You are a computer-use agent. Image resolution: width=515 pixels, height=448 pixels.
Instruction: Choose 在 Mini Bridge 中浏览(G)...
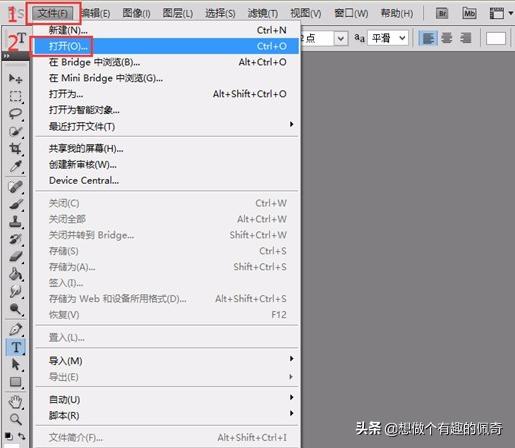[x=167, y=78]
